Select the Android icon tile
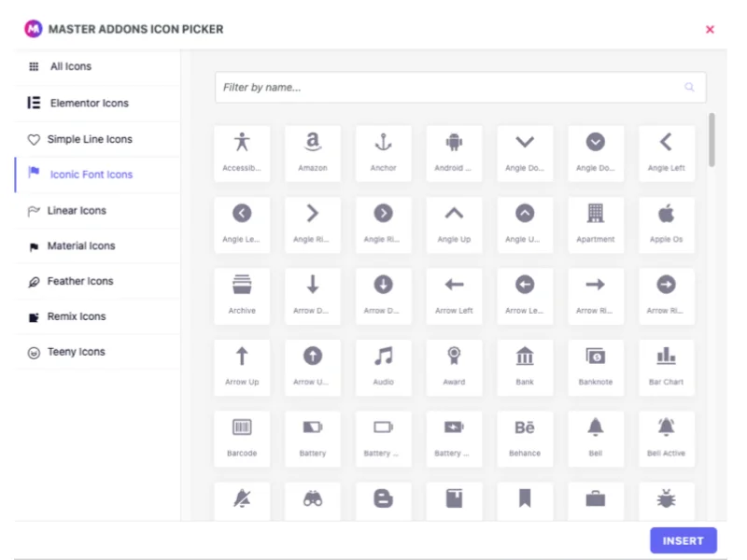The width and height of the screenshot is (747, 560). (x=454, y=153)
